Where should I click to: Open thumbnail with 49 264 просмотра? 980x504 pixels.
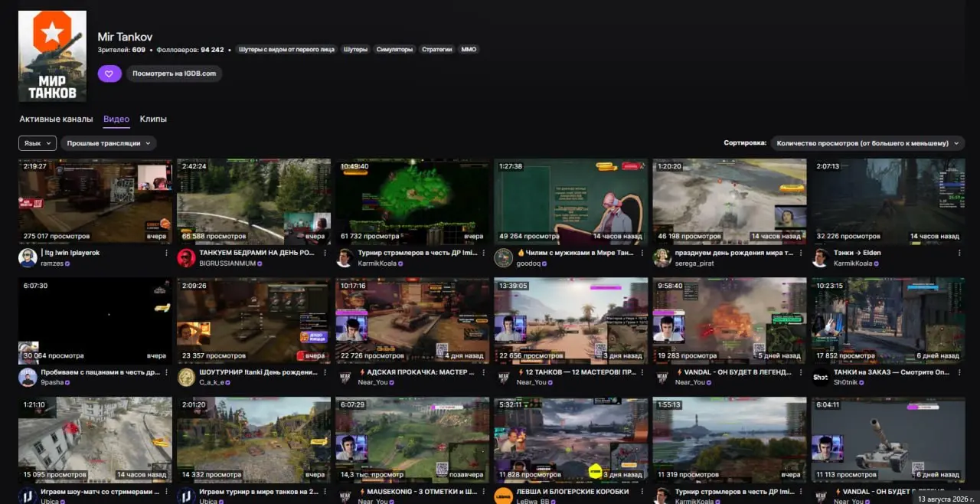pyautogui.click(x=570, y=201)
